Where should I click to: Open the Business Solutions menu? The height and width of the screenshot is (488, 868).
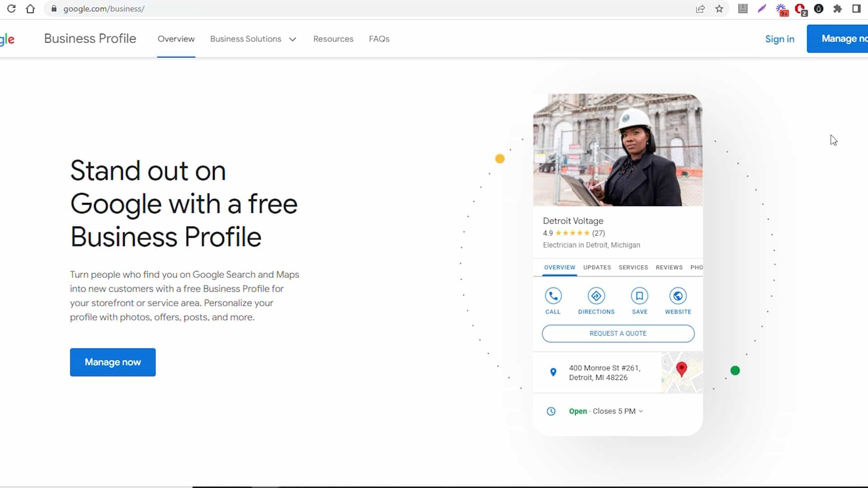[253, 39]
